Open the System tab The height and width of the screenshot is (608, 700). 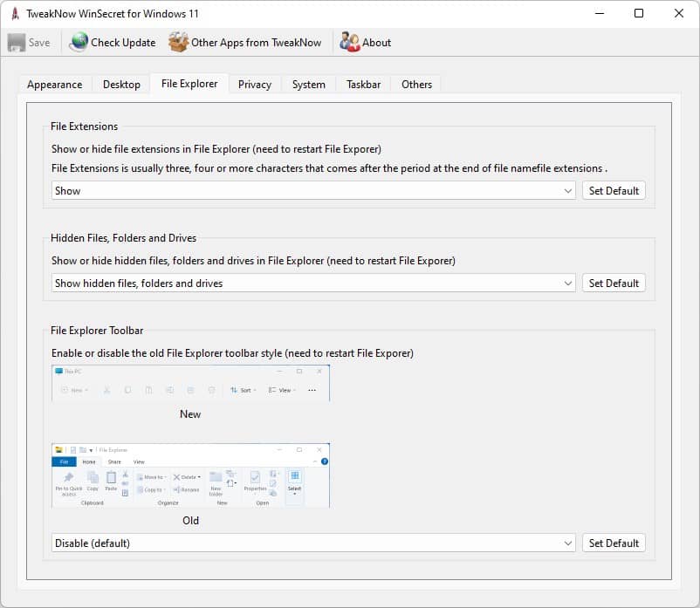308,85
